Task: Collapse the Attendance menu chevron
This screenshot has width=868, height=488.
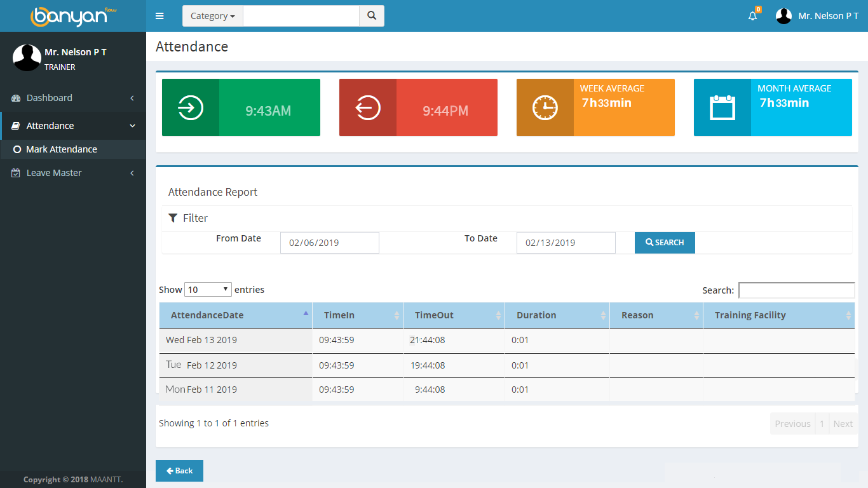Action: 132,126
